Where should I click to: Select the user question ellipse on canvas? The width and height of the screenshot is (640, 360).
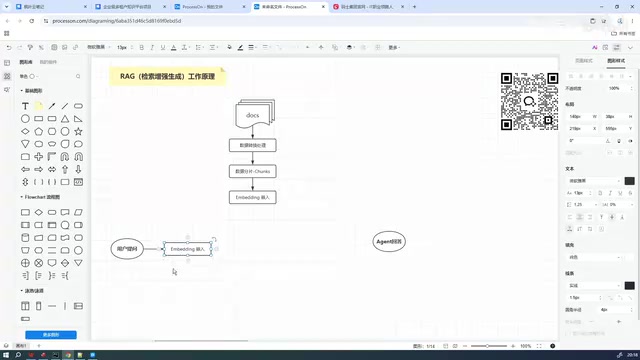pos(127,249)
